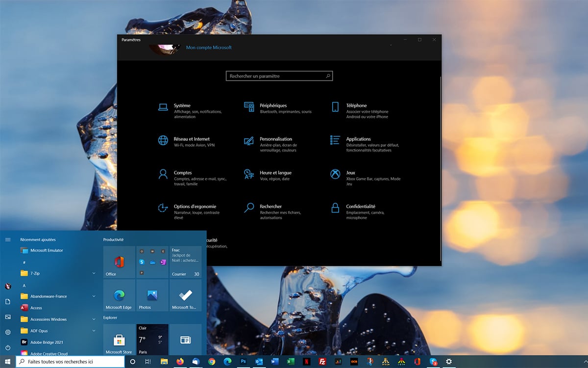Image resolution: width=588 pixels, height=368 pixels.
Task: Open the Power options in Start menu
Action: pyautogui.click(x=8, y=347)
